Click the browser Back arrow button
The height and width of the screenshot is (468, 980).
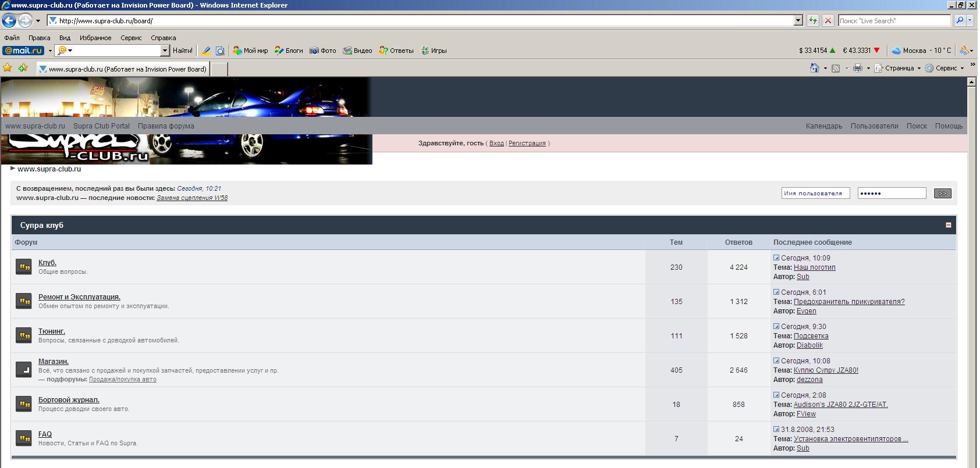point(9,21)
